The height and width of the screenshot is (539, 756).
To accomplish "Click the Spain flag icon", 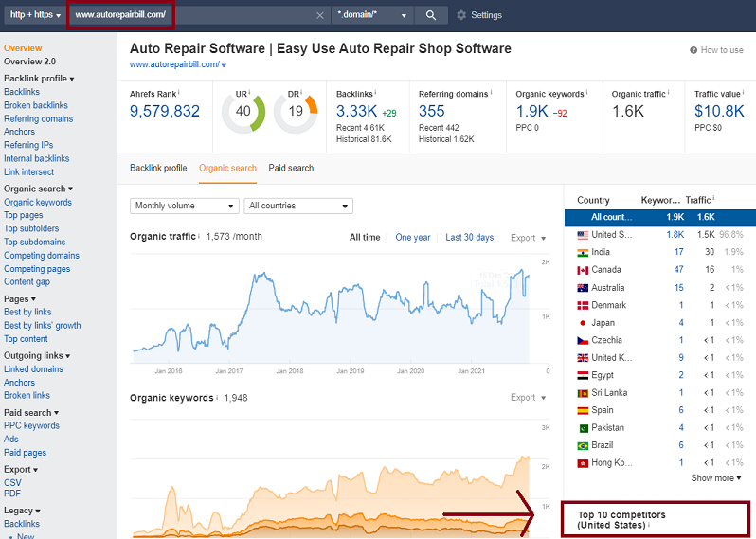I will click(583, 411).
